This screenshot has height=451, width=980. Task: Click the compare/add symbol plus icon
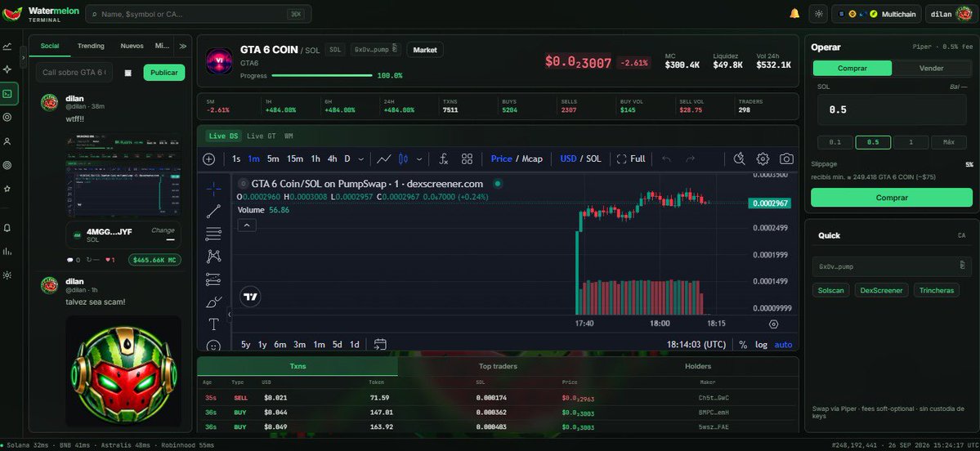[209, 159]
